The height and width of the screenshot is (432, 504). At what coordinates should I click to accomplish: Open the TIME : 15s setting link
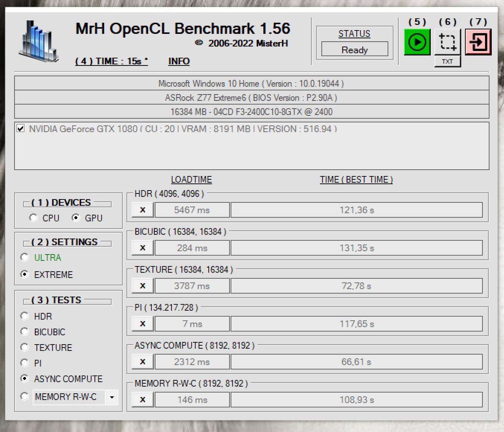pyautogui.click(x=111, y=61)
